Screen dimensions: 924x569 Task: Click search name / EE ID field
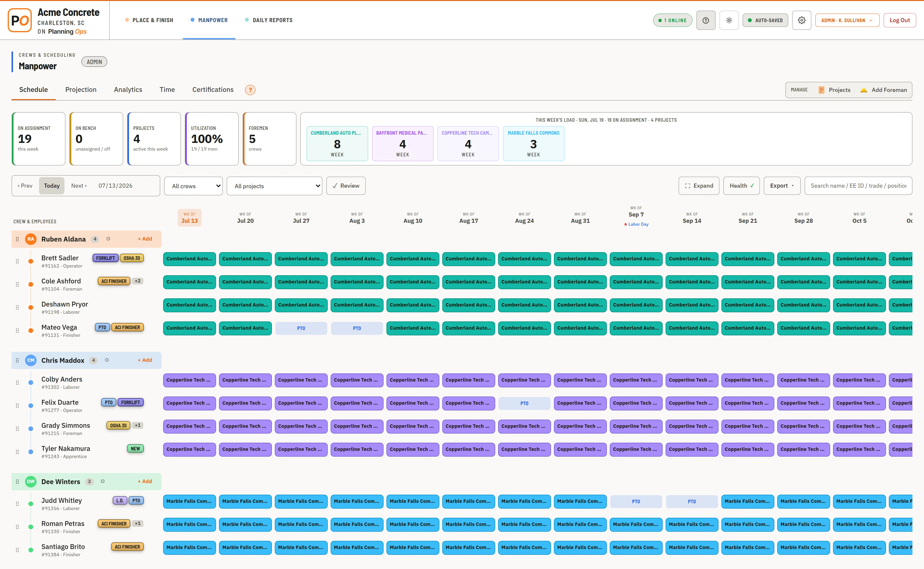858,186
